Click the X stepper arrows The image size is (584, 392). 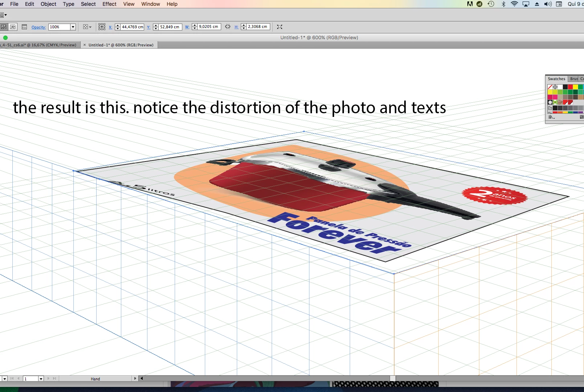(117, 27)
